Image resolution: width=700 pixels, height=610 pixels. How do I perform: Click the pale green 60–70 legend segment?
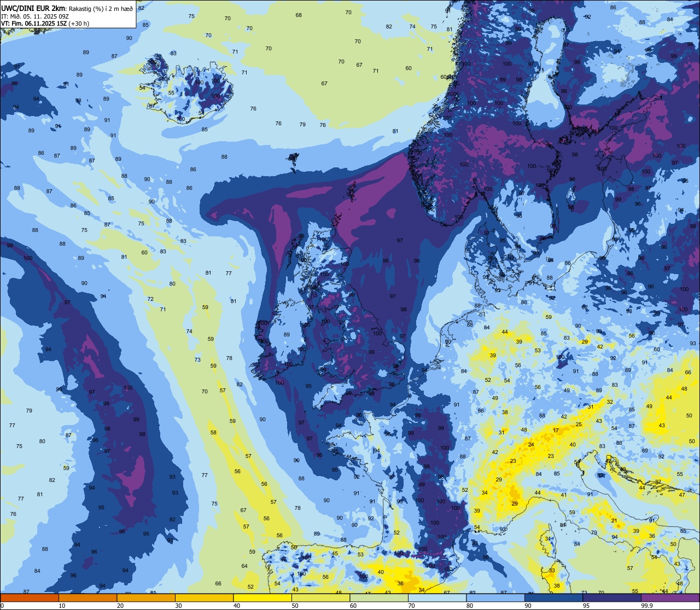coord(379,598)
